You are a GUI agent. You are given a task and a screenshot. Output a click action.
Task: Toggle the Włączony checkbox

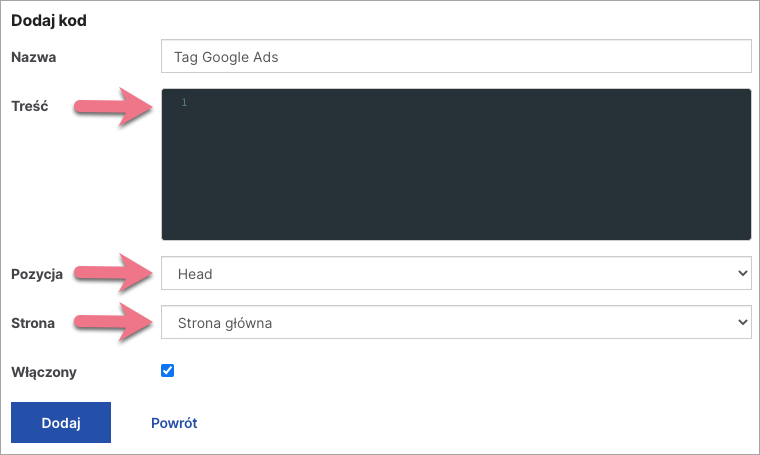[168, 371]
